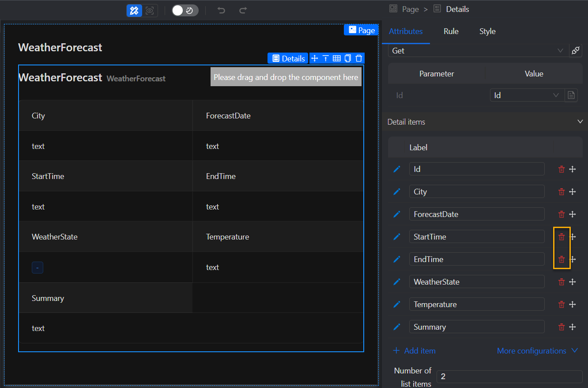Open the Rule tab
The width and height of the screenshot is (588, 388).
pos(451,31)
